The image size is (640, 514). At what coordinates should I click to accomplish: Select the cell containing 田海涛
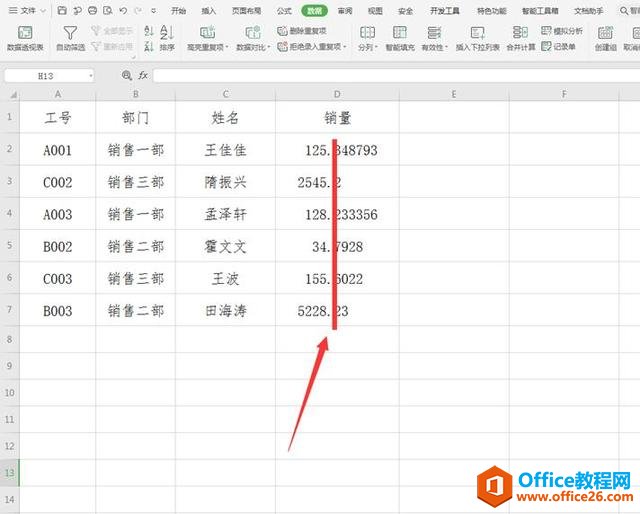tap(225, 311)
